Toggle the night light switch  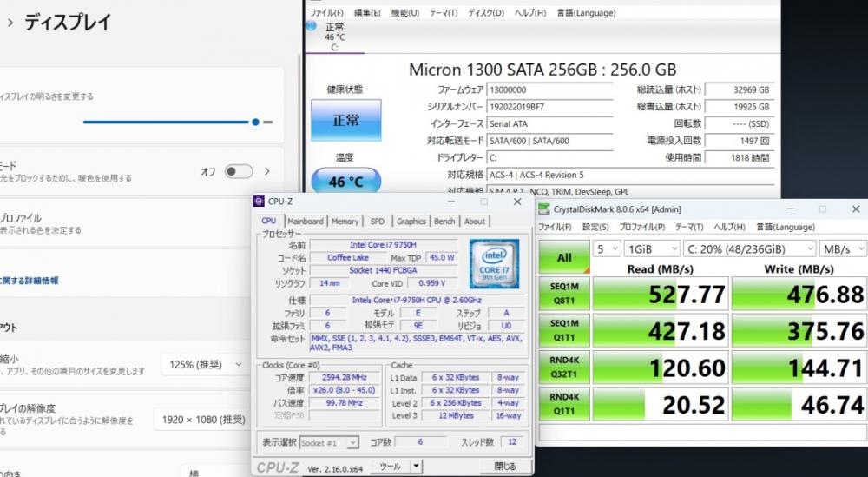click(x=238, y=172)
